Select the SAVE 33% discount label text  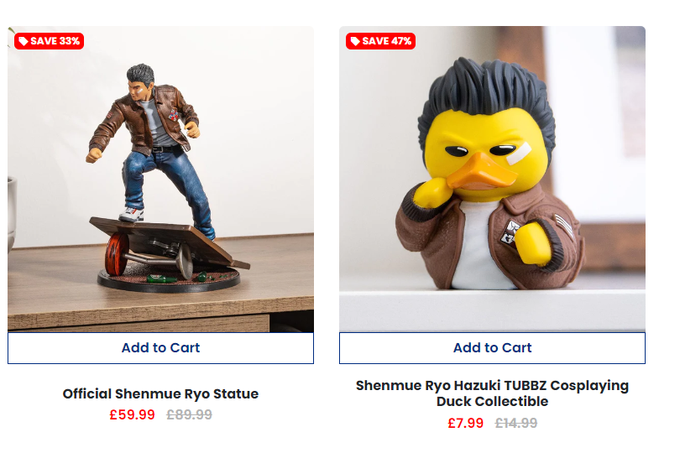55,41
